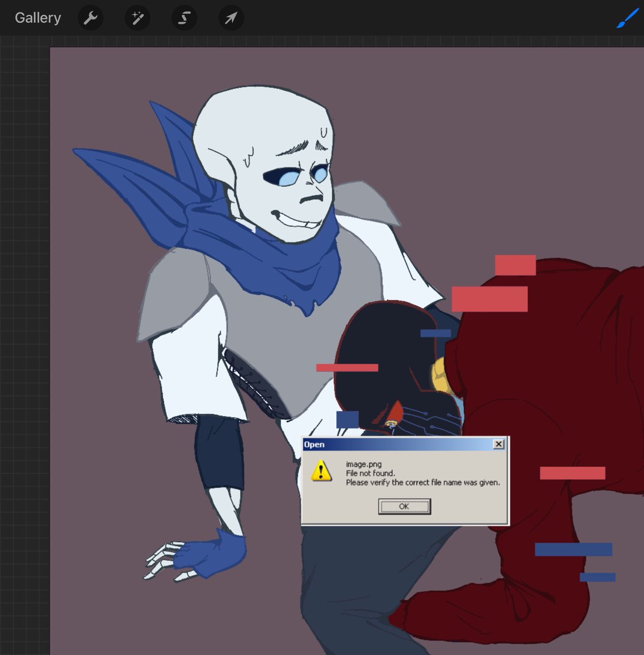Click the warning icon in dialog
Viewport: 644px width, 655px height.
[321, 471]
